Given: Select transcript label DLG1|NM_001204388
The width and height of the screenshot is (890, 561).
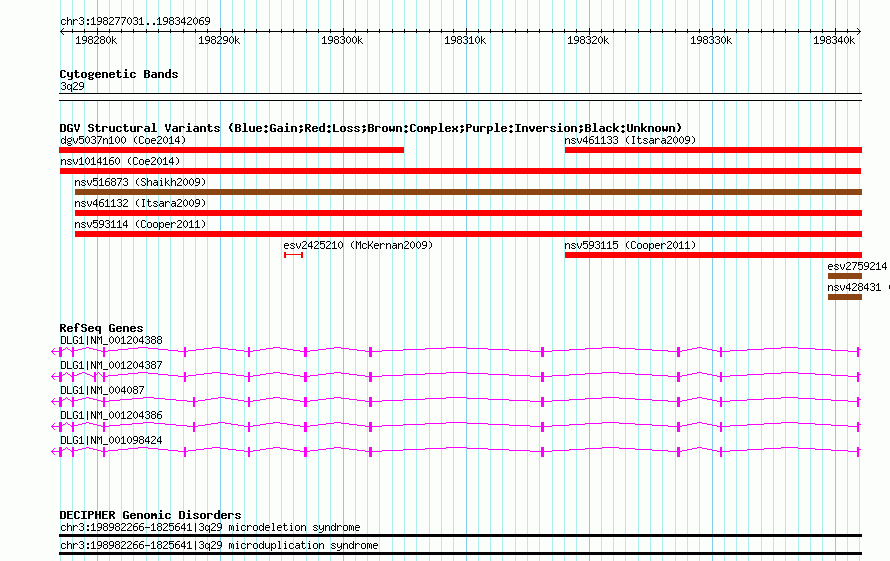Looking at the screenshot, I should (111, 341).
